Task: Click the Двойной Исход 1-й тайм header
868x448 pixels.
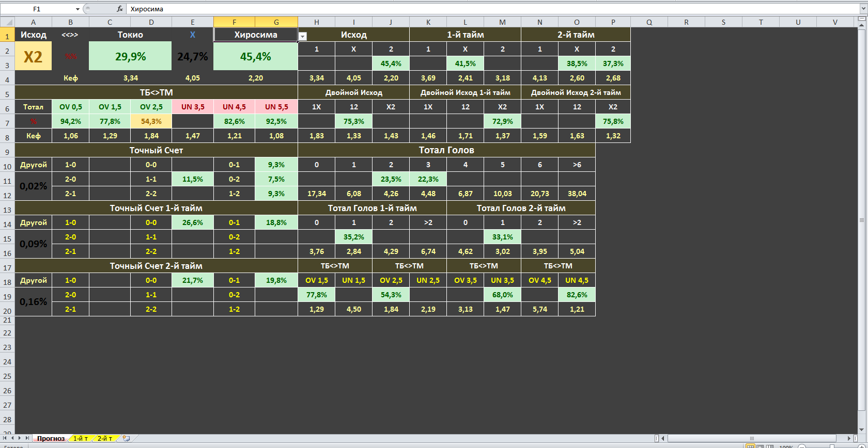Action: [466, 92]
